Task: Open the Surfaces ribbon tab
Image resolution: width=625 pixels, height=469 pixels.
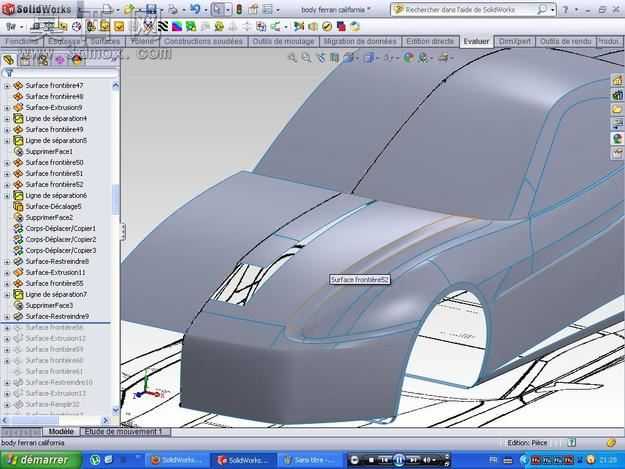Action: pos(105,41)
